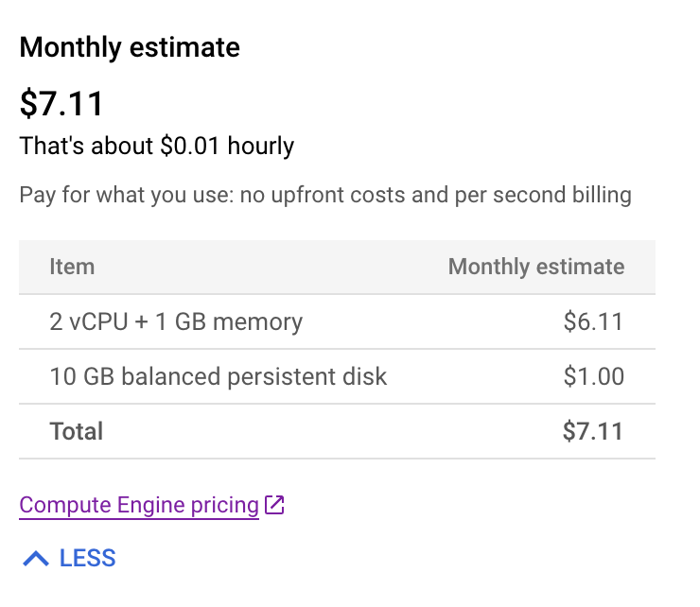The height and width of the screenshot is (607, 700).
Task: Click the Total row label
Action: pos(76,432)
